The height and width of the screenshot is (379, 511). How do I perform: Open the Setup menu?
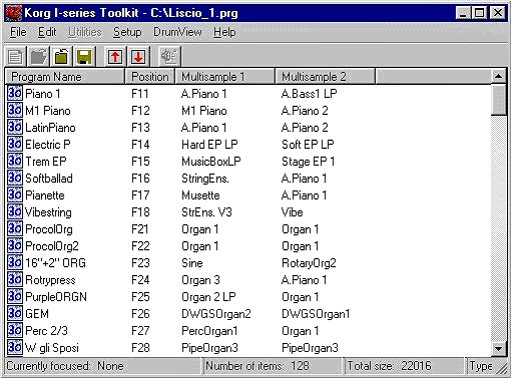coord(127,32)
